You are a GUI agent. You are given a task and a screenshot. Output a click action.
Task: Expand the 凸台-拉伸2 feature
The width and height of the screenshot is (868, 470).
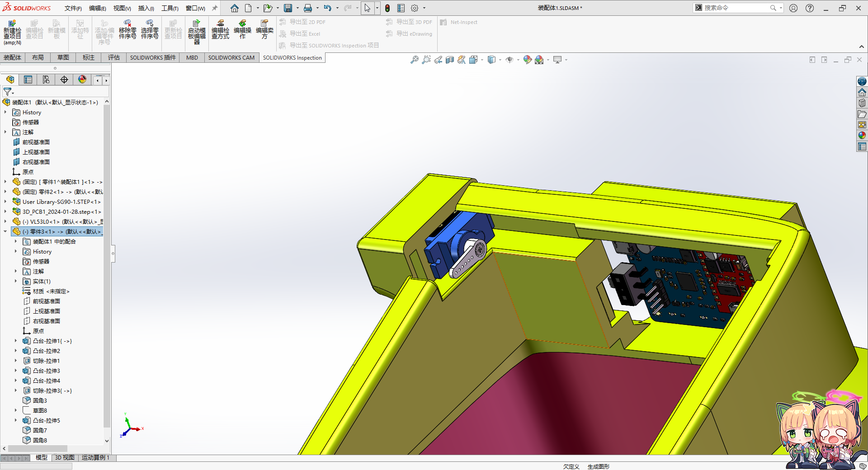[x=16, y=351]
